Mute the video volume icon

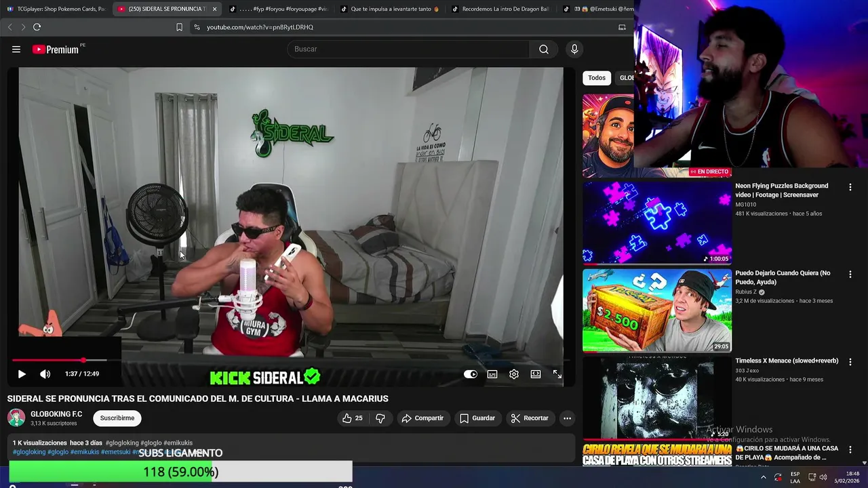coord(45,373)
